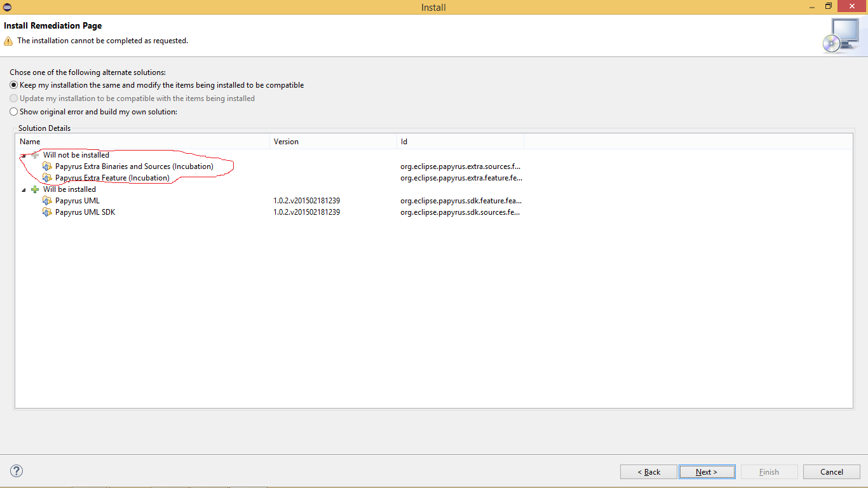Click the Install title in the title bar
The height and width of the screenshot is (488, 868).
pyautogui.click(x=433, y=8)
